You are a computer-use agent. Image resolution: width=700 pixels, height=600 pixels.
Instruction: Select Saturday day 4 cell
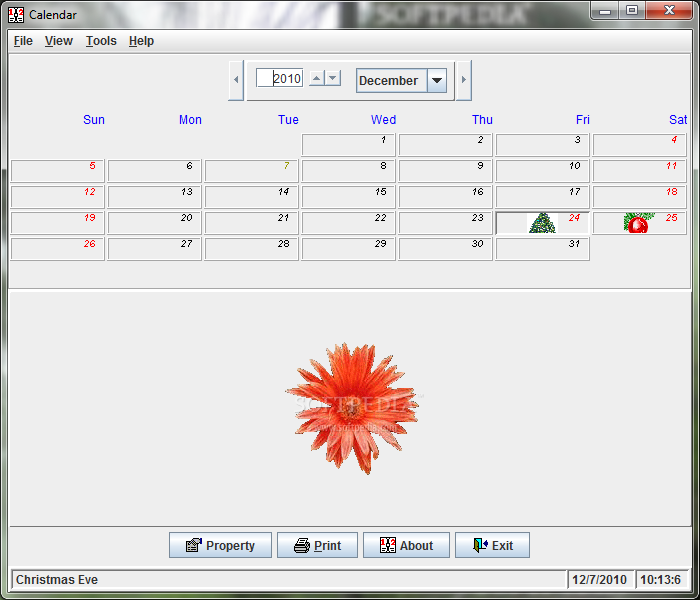pyautogui.click(x=639, y=145)
